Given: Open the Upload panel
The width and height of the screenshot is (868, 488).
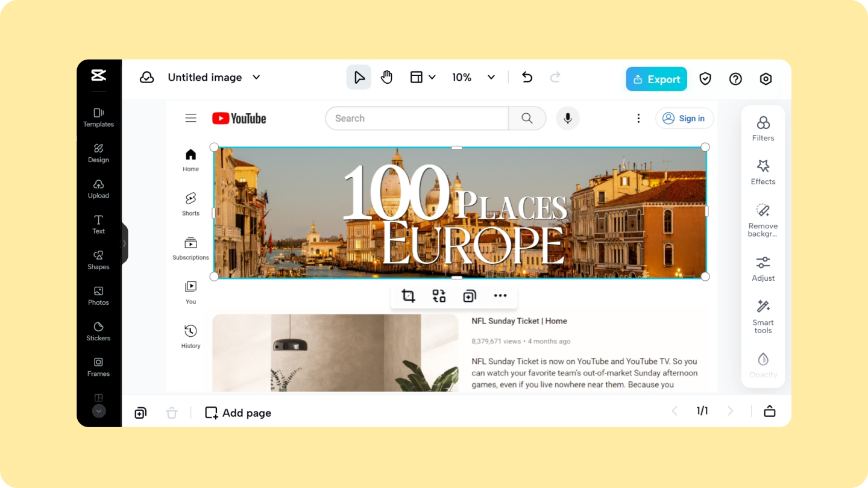Looking at the screenshot, I should point(98,190).
